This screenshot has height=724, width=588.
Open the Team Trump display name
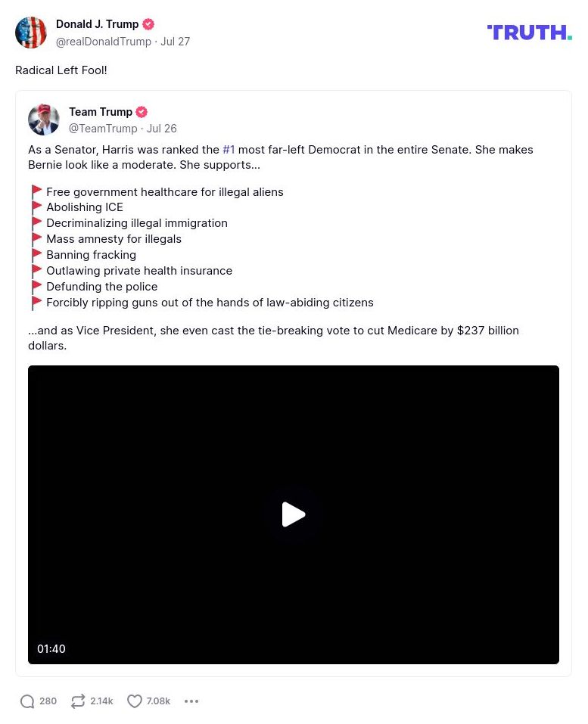pyautogui.click(x=101, y=112)
